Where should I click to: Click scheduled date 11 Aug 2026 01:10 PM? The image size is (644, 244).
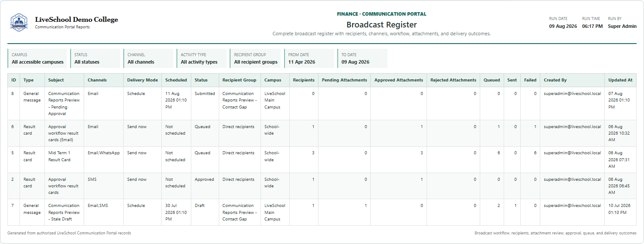pyautogui.click(x=176, y=100)
